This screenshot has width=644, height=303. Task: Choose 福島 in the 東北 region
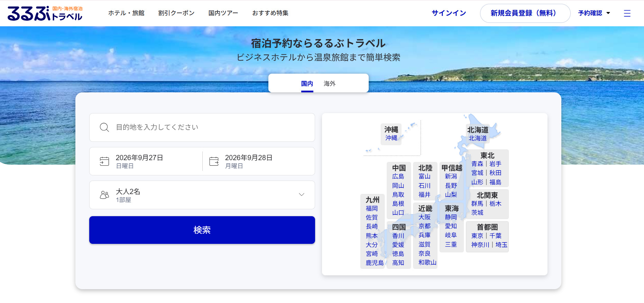pos(495,182)
